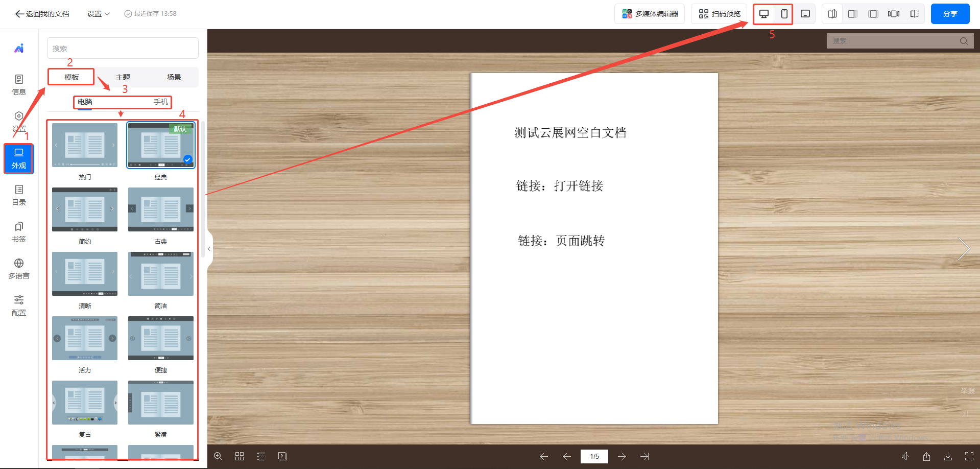
Task: Show thumbnails grid view in bottom toolbar
Action: 240,456
